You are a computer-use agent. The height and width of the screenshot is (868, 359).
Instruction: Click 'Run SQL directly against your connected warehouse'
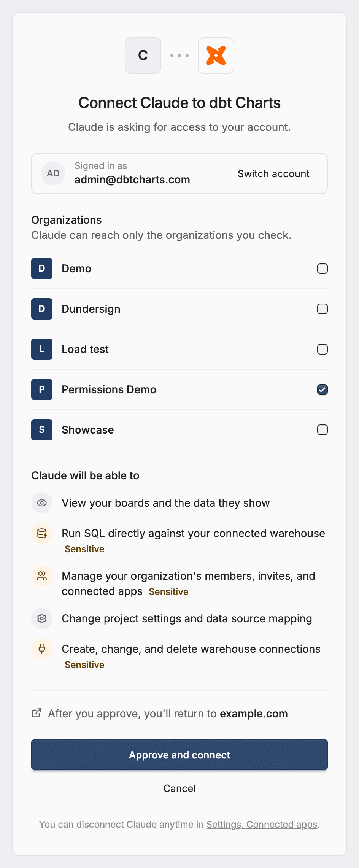point(193,533)
